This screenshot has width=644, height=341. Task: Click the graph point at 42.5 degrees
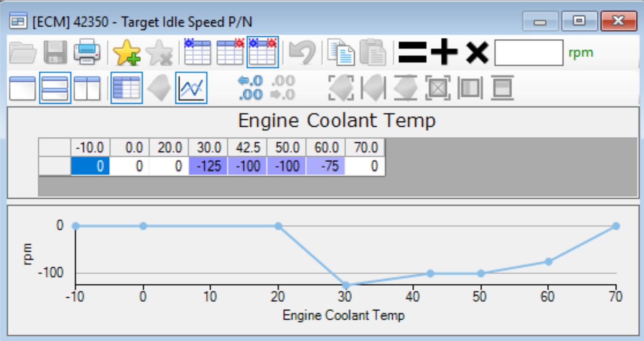[x=430, y=273]
